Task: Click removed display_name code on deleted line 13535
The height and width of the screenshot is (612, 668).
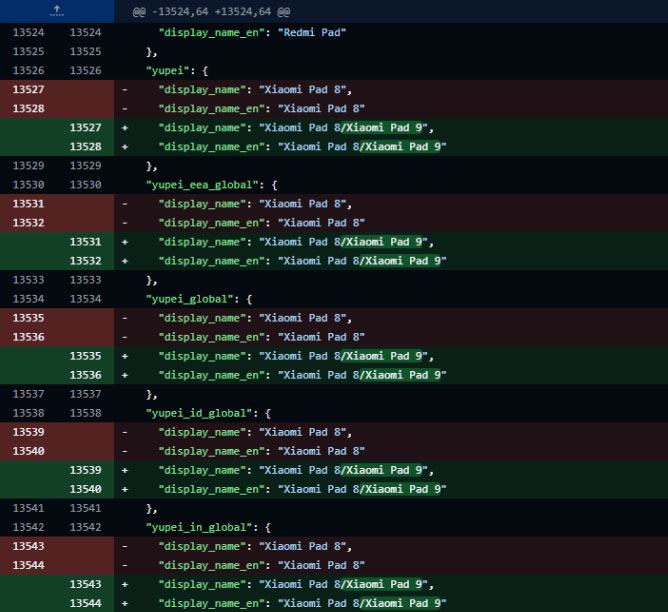Action: coord(255,318)
